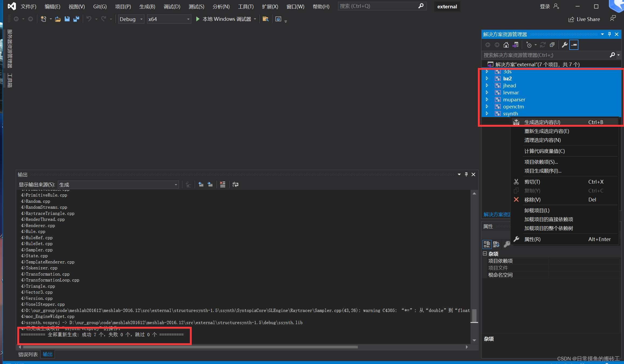Select 清理选定内容(N) in the context menu
624x364 pixels.
(x=542, y=140)
